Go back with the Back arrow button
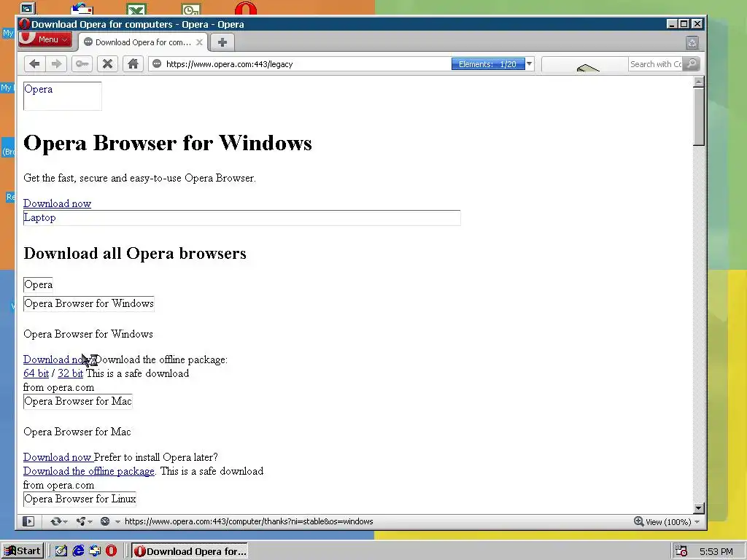 (34, 64)
